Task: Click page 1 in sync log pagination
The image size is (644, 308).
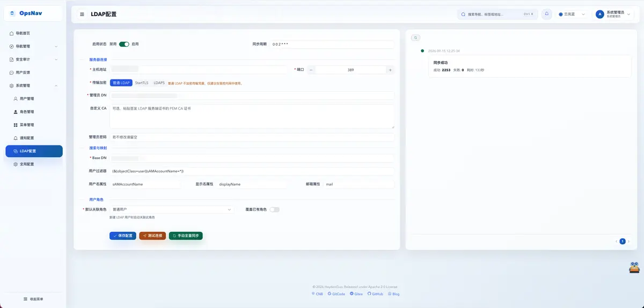Action: 623,241
